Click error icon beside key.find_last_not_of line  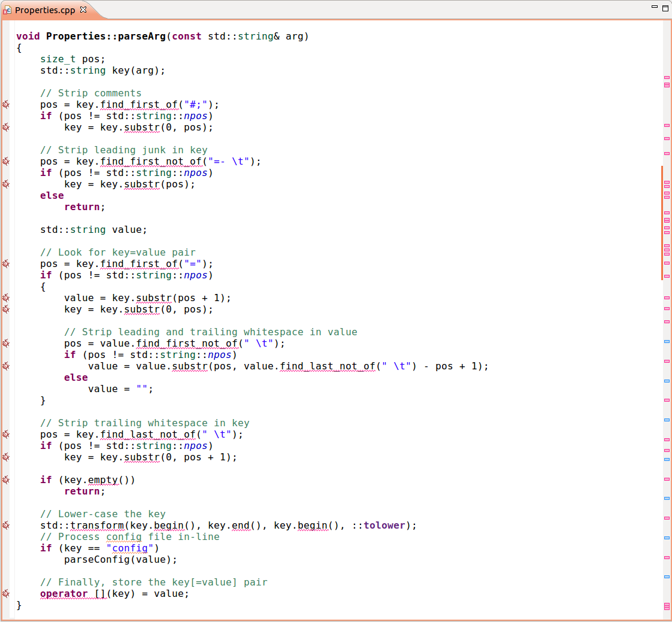click(x=5, y=435)
